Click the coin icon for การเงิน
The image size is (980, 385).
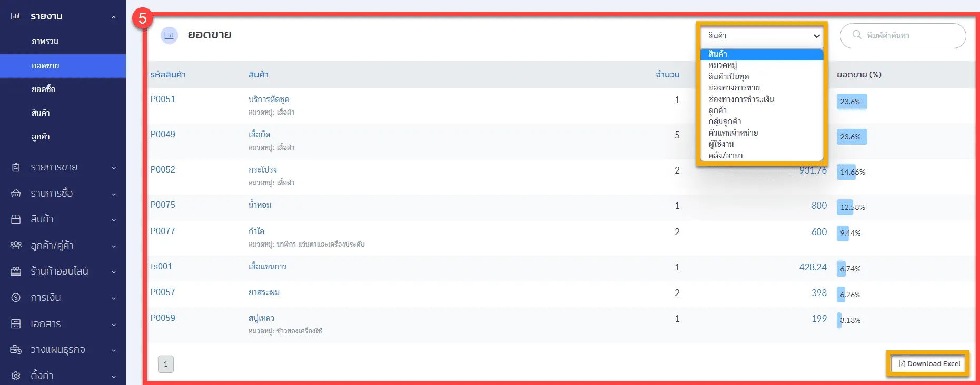(x=16, y=298)
